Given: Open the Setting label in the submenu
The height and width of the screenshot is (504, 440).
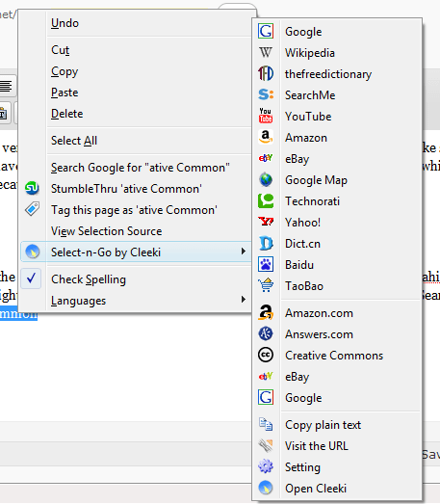Looking at the screenshot, I should click(x=303, y=467).
